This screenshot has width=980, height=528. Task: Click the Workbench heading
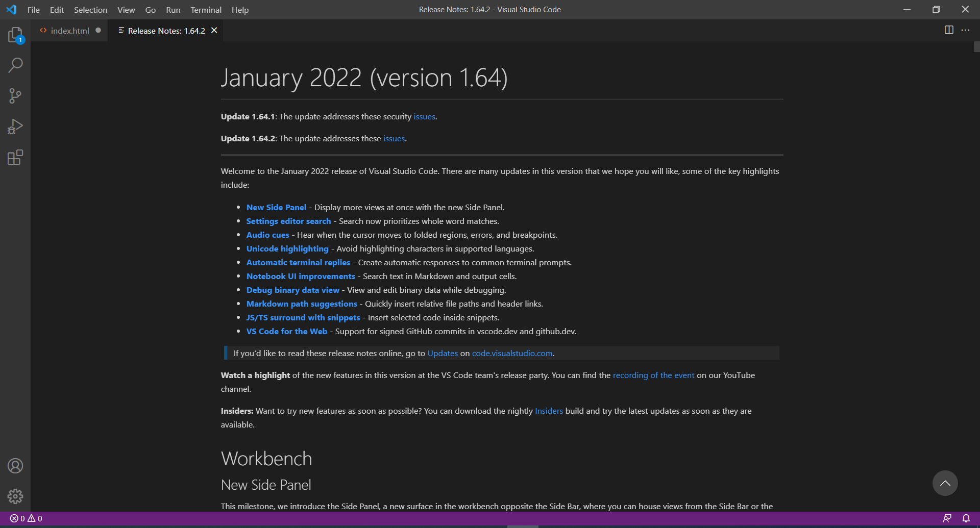coord(266,459)
